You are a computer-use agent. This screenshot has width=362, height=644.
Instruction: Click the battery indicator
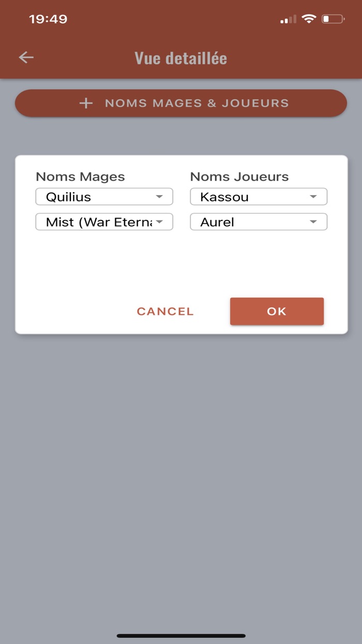coord(333,19)
